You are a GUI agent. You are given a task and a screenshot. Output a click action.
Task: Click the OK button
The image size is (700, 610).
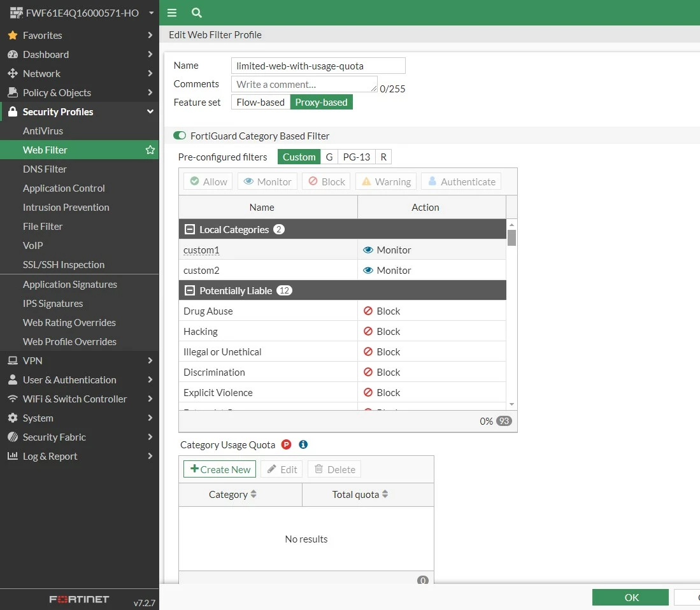click(x=631, y=597)
